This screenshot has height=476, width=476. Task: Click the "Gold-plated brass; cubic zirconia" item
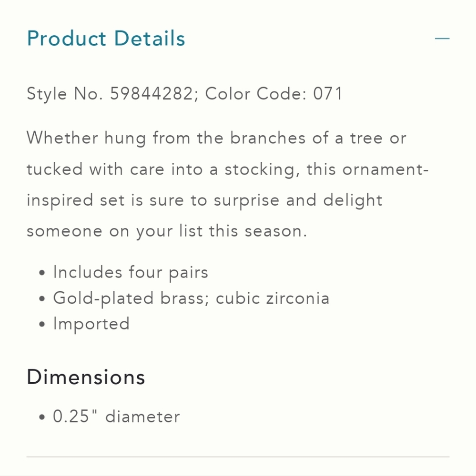pyautogui.click(x=191, y=298)
